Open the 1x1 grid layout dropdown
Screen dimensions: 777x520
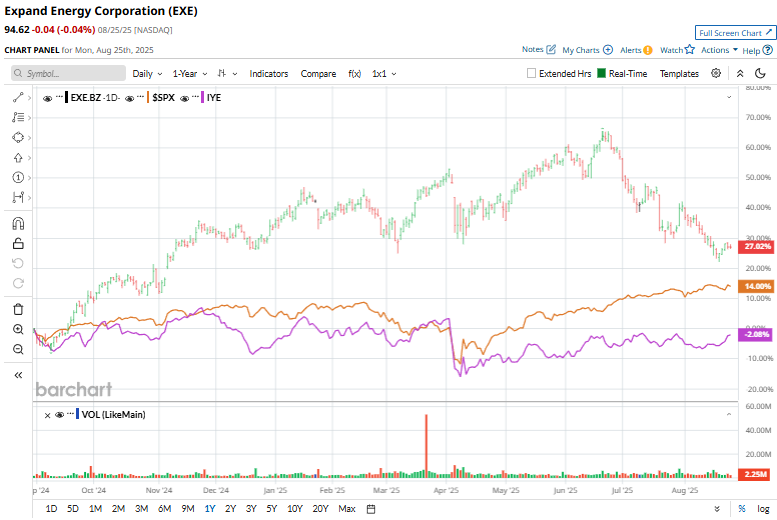point(385,73)
